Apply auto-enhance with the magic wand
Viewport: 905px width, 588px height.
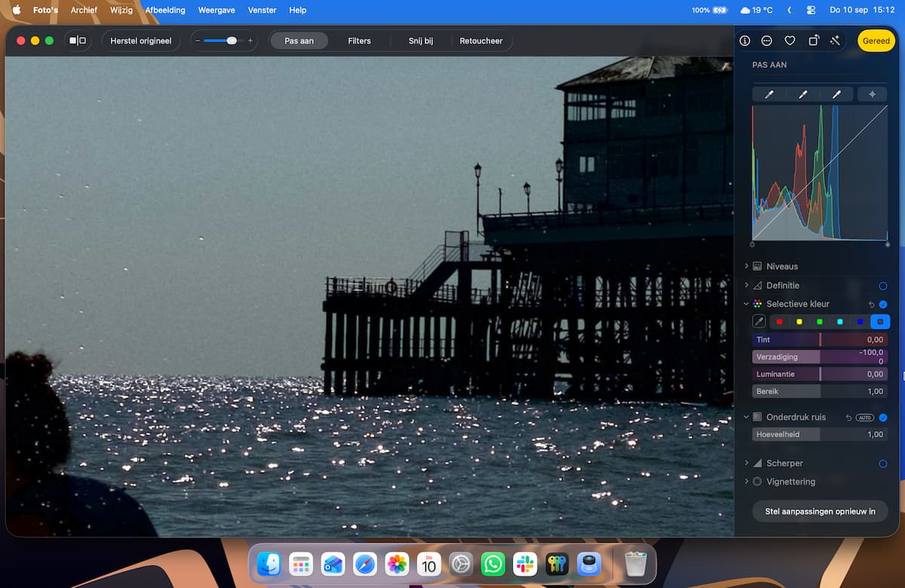[x=836, y=41]
